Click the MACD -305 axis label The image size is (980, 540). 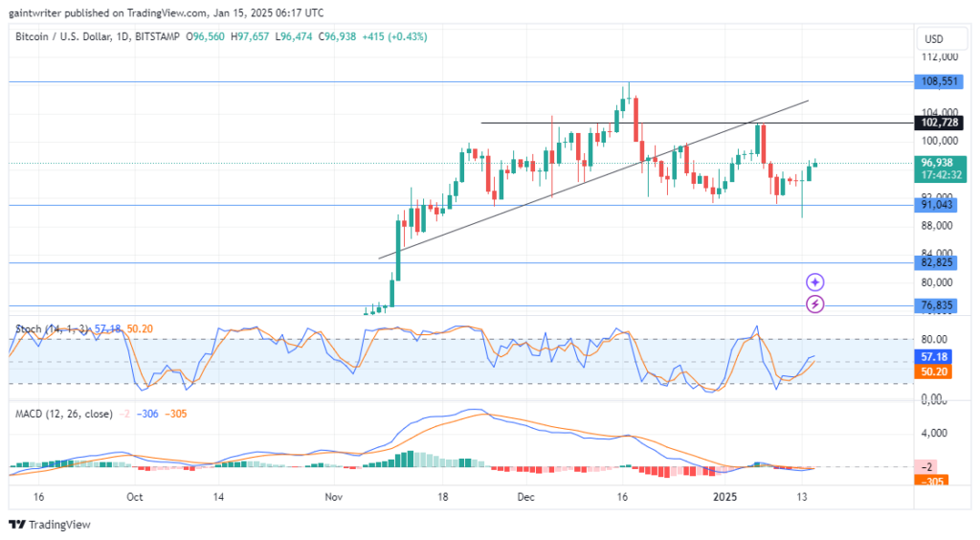(x=931, y=482)
